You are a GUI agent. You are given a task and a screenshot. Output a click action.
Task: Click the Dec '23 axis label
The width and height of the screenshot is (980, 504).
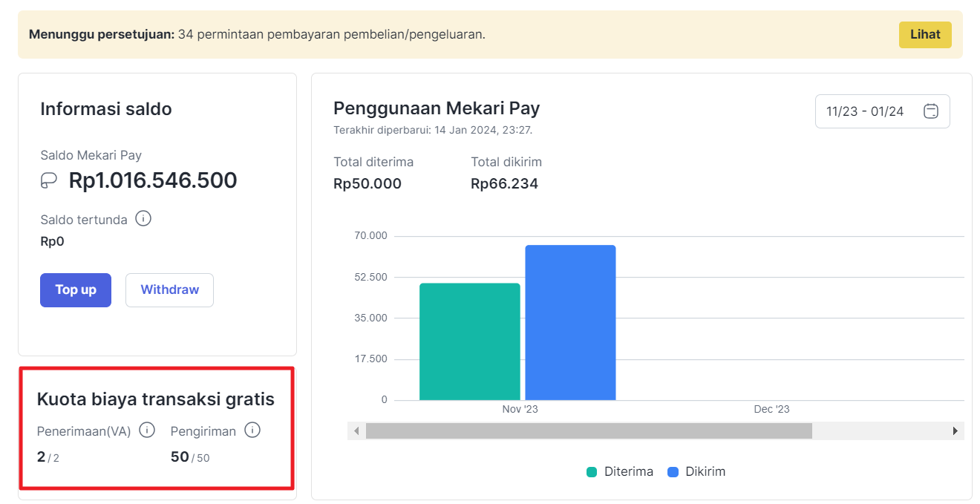[772, 409]
